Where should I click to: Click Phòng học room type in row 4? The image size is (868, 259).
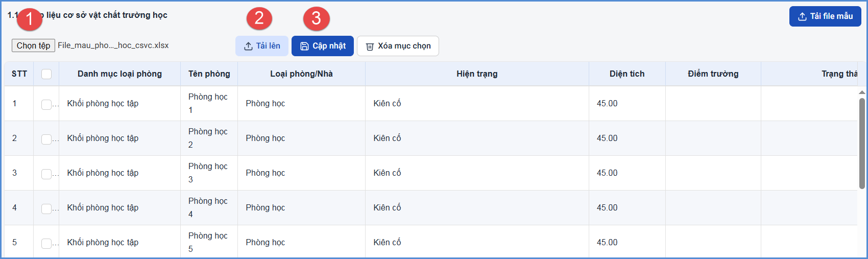(265, 208)
